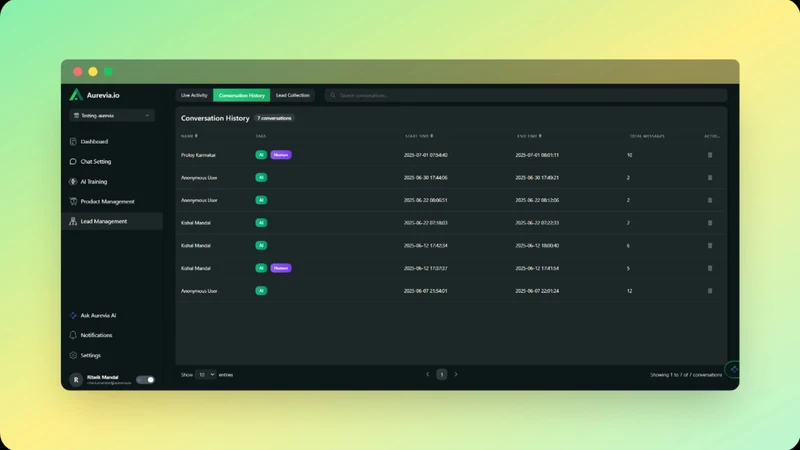
Task: Click the search magnifier icon
Action: coord(333,95)
